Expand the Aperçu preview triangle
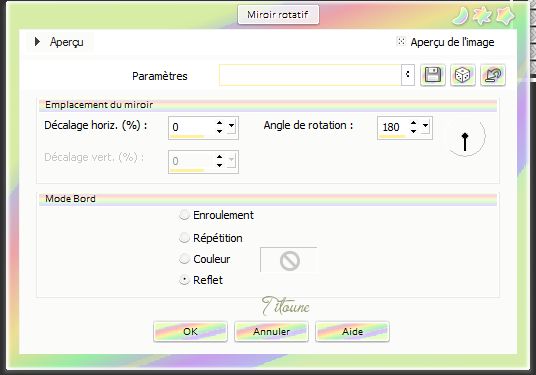 pos(37,42)
